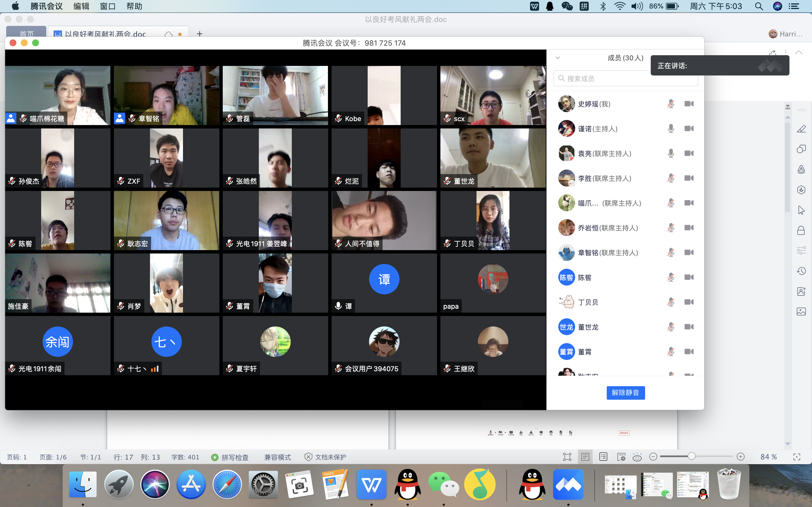Open the lock icon in right sidebar
The height and width of the screenshot is (507, 812).
(801, 231)
